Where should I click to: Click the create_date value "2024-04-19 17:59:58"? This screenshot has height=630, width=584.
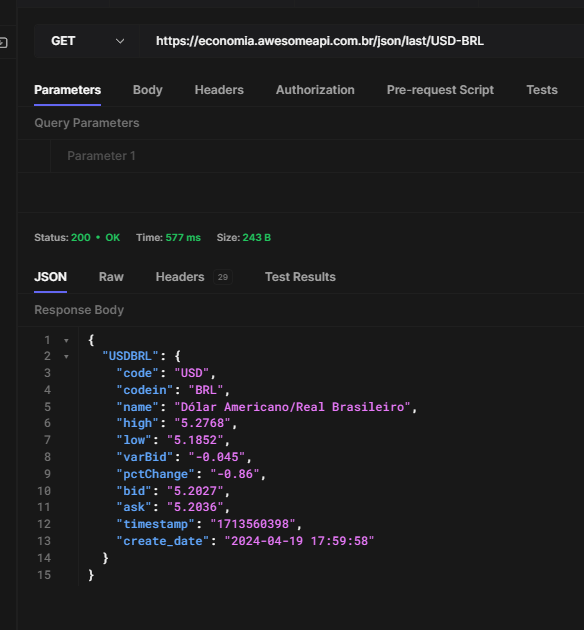[x=299, y=541]
